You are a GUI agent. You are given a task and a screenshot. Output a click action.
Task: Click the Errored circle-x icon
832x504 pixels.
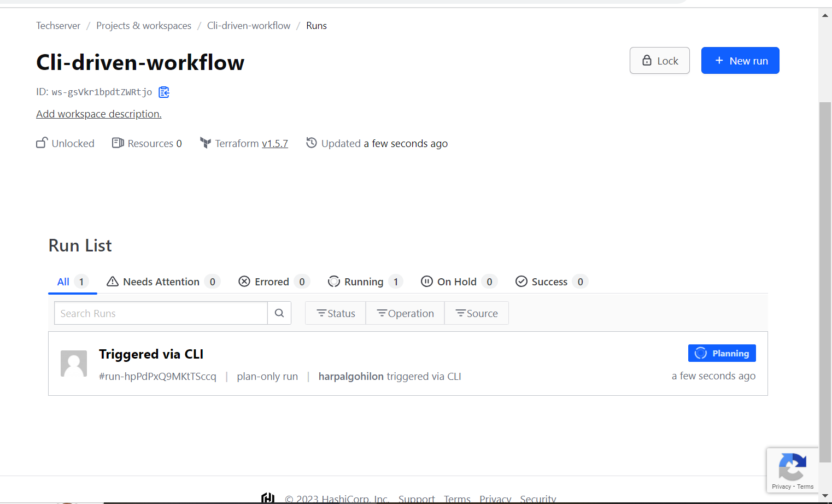[x=244, y=281]
